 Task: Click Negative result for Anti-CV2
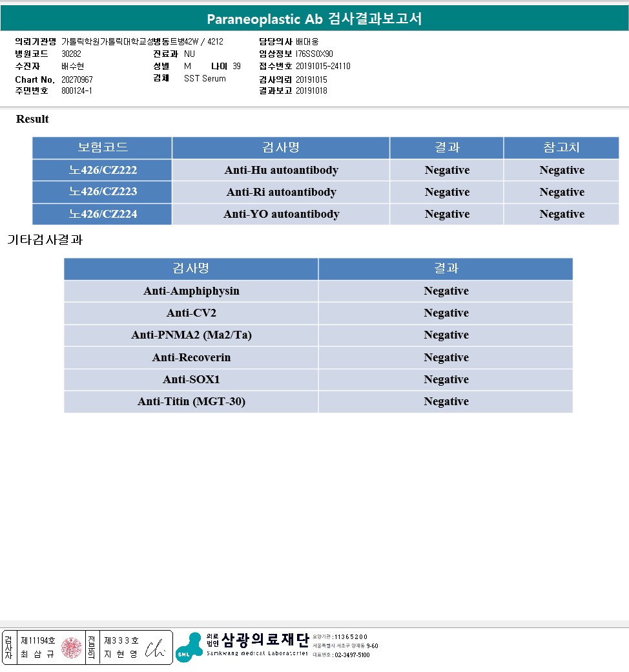click(x=446, y=313)
